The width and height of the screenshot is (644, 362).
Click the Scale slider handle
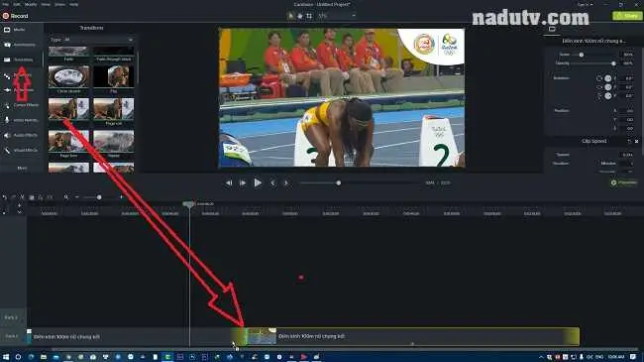click(582, 55)
